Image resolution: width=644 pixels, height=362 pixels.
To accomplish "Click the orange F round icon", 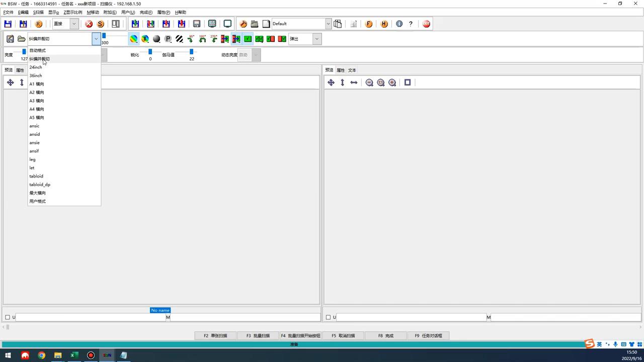I will pos(369,24).
